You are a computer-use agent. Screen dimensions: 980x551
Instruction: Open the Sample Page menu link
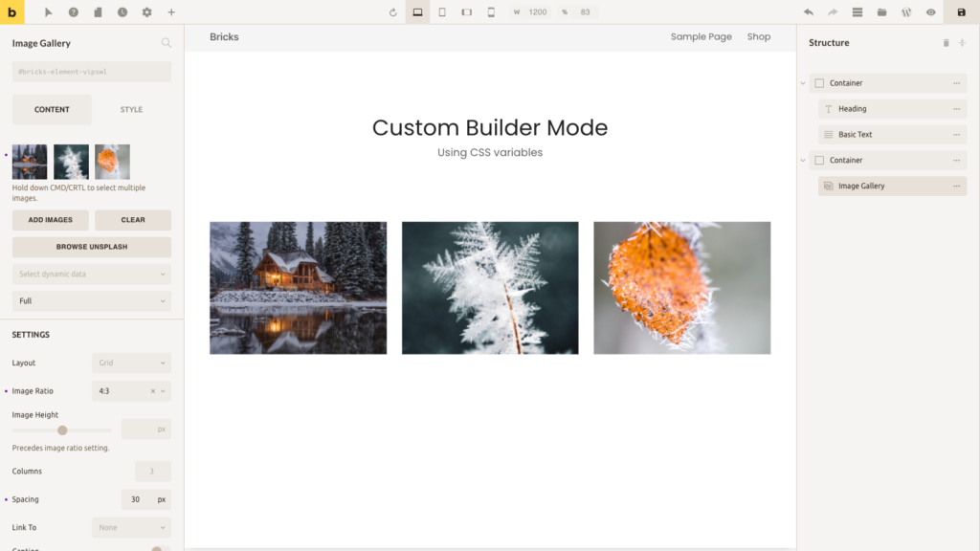tap(701, 37)
